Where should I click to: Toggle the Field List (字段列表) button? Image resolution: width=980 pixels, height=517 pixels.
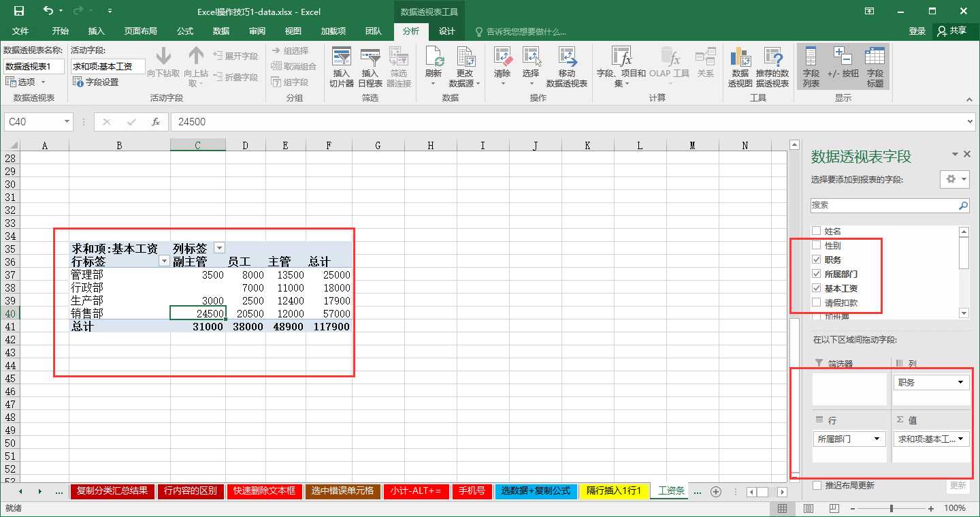click(x=811, y=67)
